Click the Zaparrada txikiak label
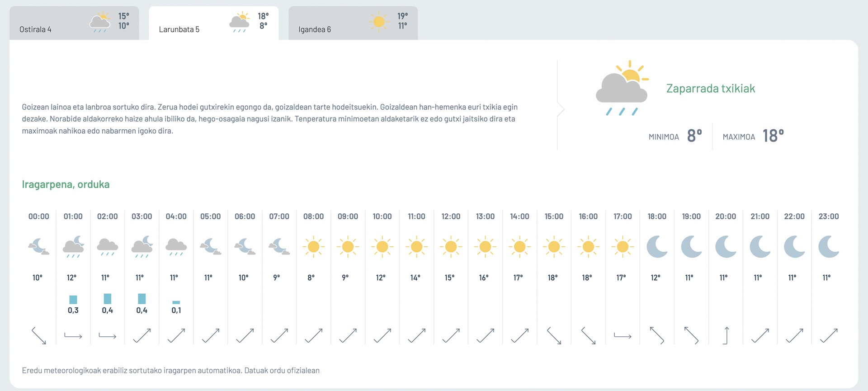 pos(711,89)
